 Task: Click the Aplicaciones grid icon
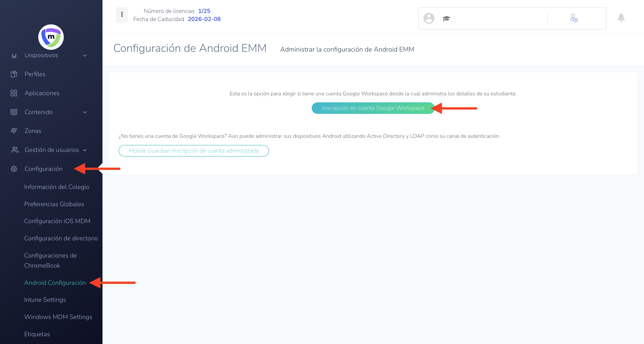coord(14,93)
